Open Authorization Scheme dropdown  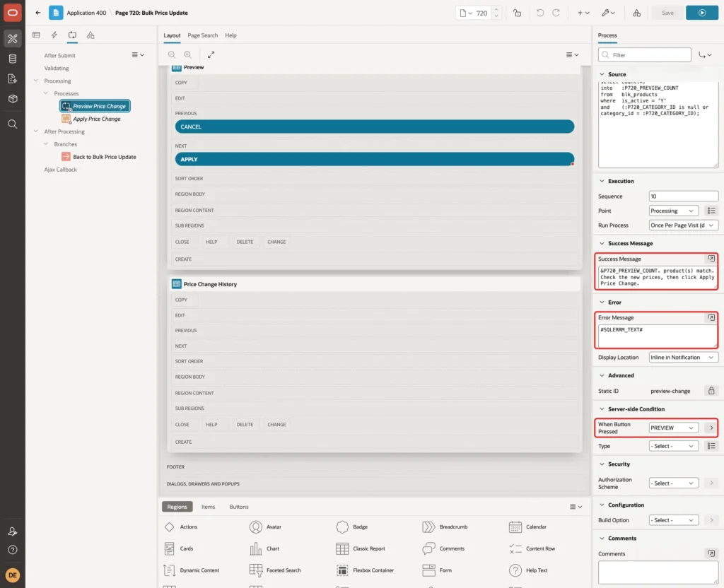(x=673, y=483)
